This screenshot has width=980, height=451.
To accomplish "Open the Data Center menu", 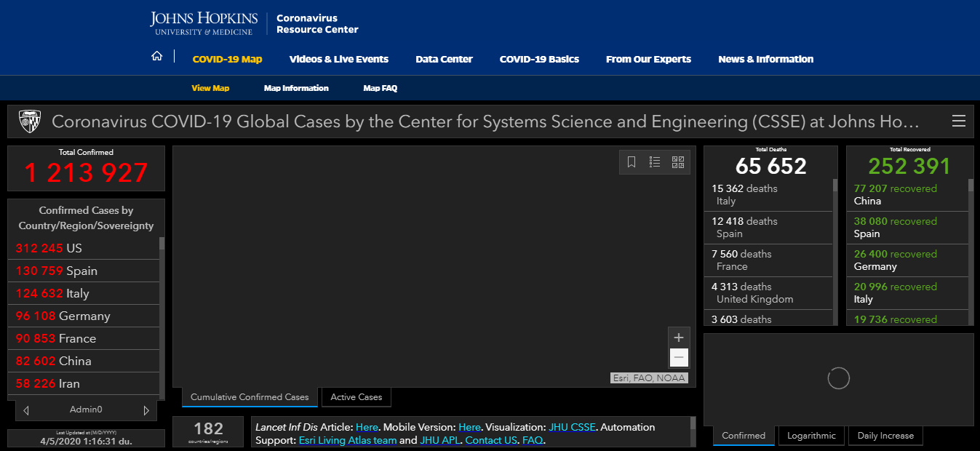I will coord(444,60).
